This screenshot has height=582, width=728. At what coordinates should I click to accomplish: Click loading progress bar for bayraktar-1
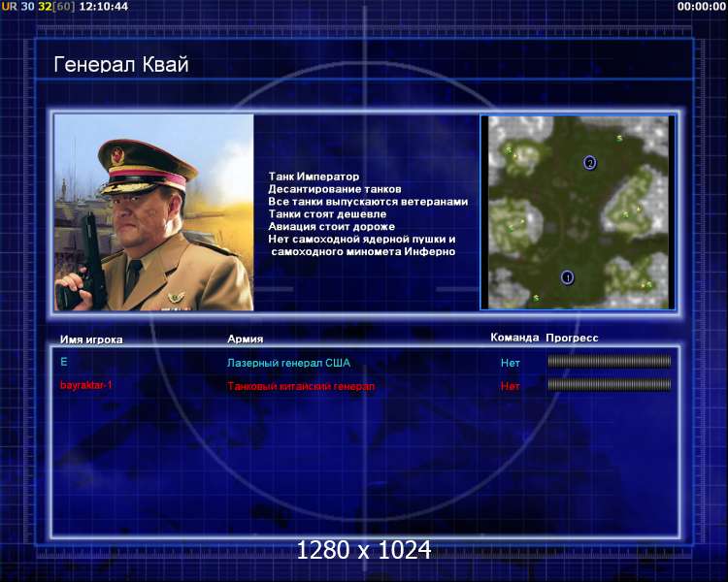tap(610, 384)
